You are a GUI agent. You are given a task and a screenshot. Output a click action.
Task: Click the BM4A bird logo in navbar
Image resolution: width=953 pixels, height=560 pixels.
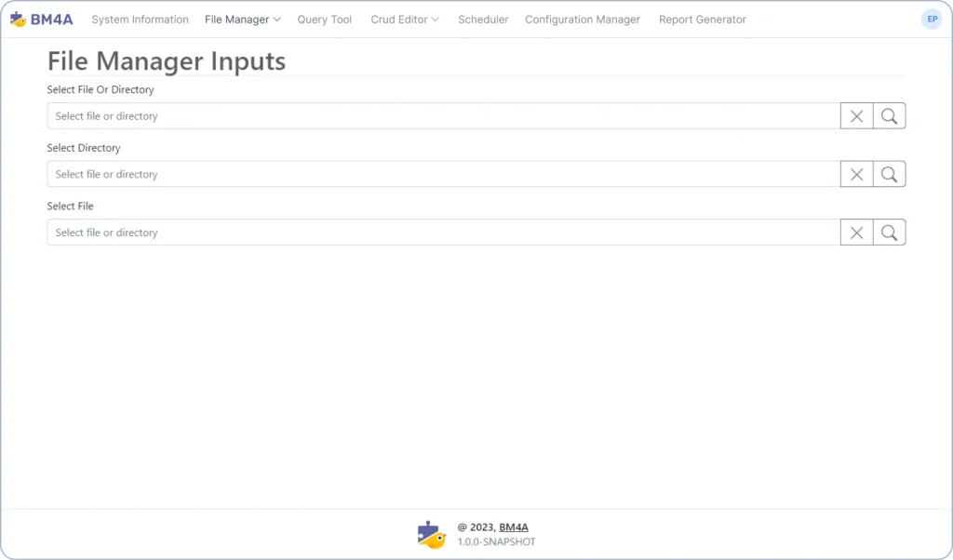19,20
